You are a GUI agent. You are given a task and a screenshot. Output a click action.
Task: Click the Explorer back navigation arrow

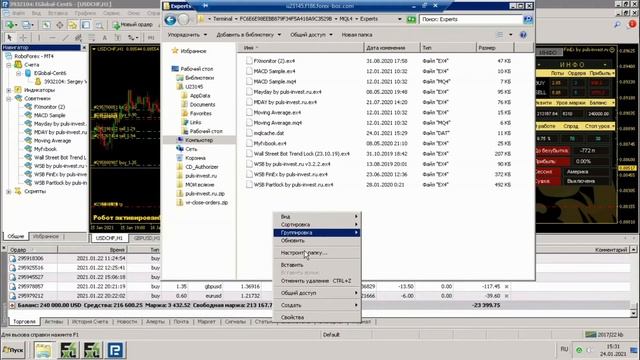pyautogui.click(x=170, y=19)
